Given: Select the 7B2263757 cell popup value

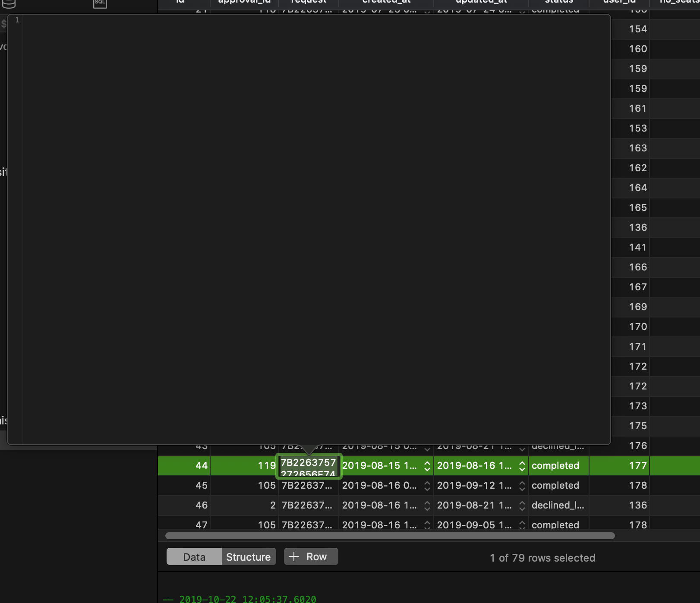Looking at the screenshot, I should pyautogui.click(x=308, y=467).
